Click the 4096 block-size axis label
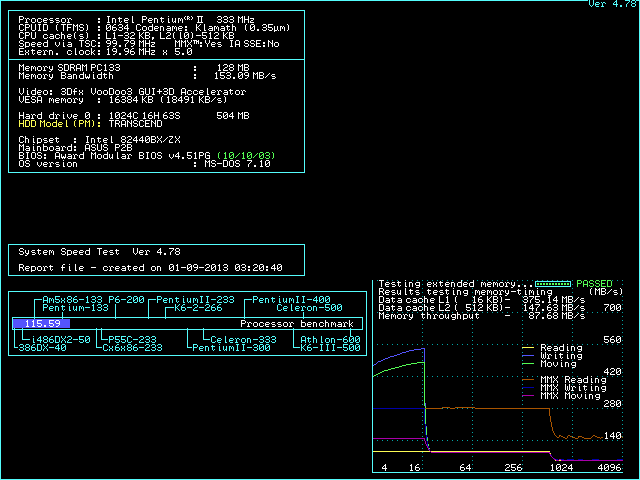The width and height of the screenshot is (640, 480). point(609,468)
